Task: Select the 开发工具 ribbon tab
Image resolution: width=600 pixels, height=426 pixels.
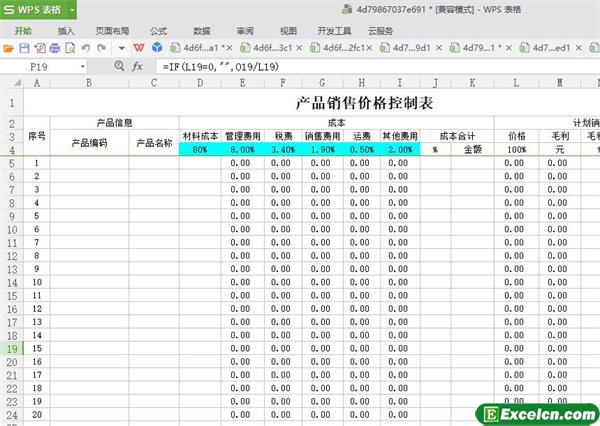Action: [x=334, y=30]
